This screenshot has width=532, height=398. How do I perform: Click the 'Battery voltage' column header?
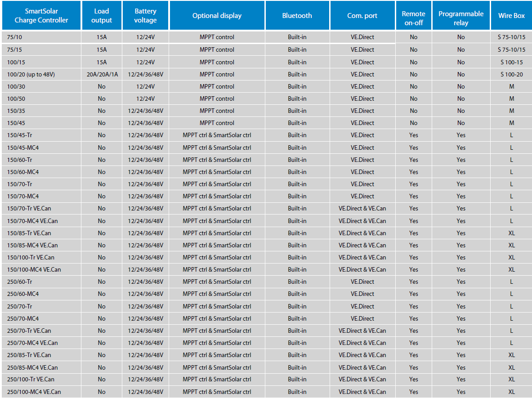coord(145,16)
